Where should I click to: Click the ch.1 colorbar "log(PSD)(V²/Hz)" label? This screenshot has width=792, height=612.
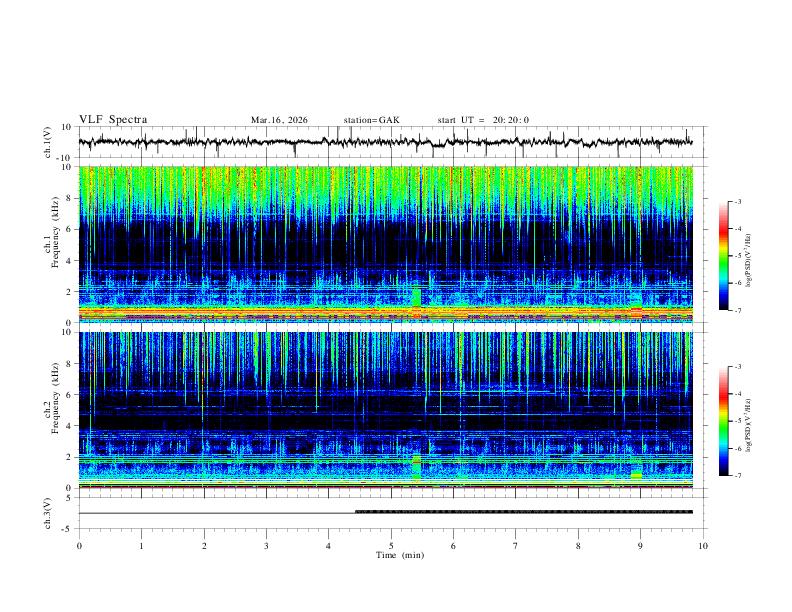tap(749, 261)
